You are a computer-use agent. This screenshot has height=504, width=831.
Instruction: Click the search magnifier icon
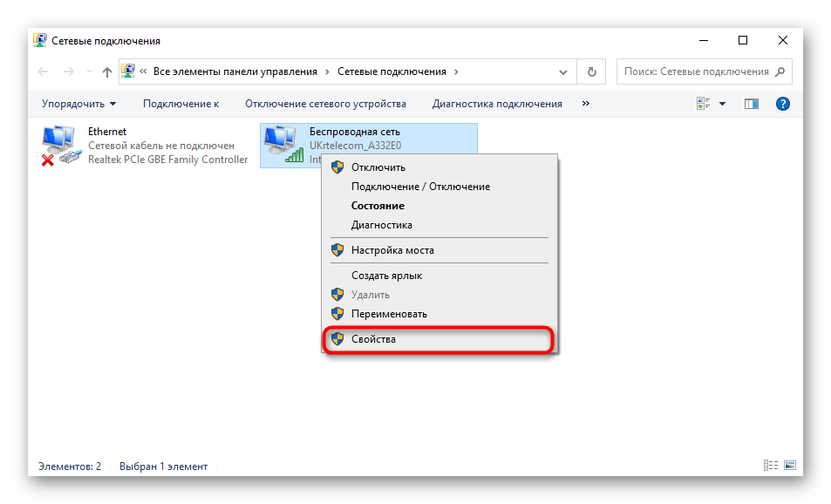click(x=781, y=72)
